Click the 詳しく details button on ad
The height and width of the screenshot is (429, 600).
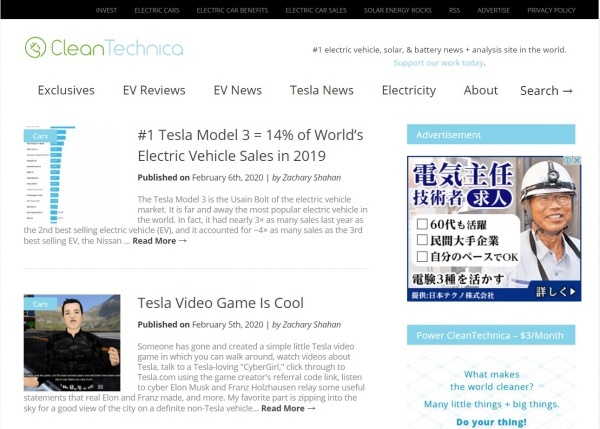[556, 292]
